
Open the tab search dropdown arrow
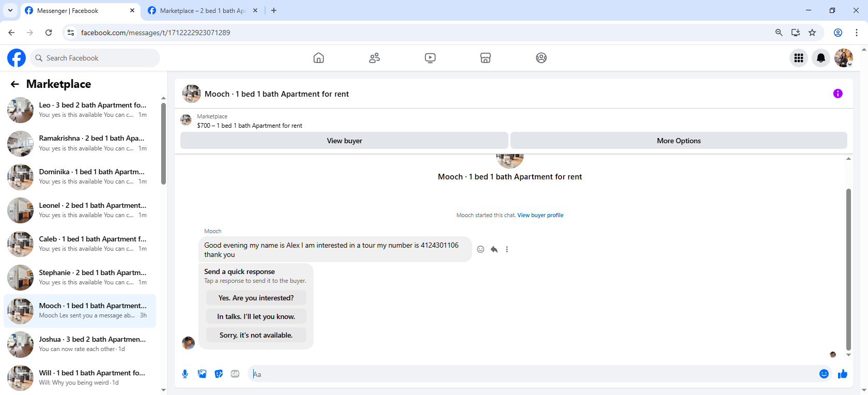(x=10, y=10)
